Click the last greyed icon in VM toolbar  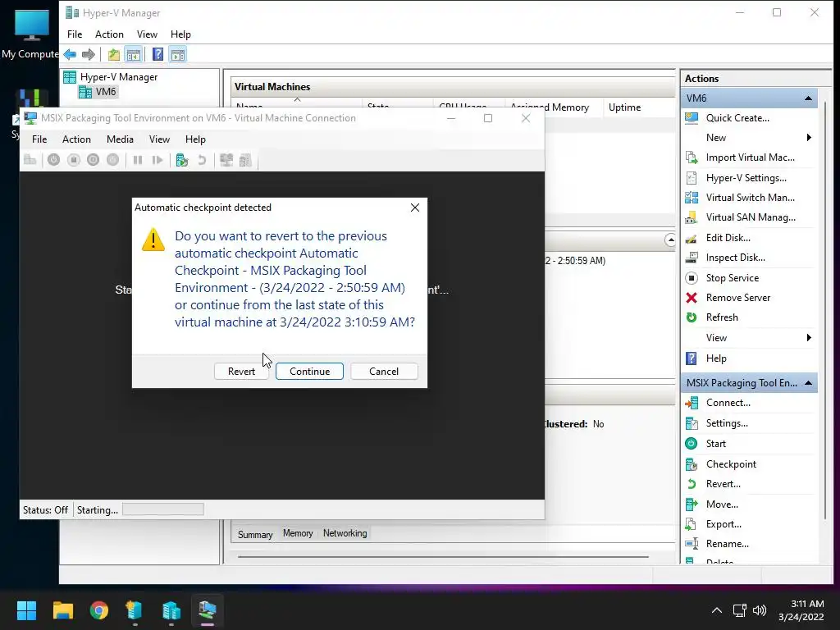[245, 160]
